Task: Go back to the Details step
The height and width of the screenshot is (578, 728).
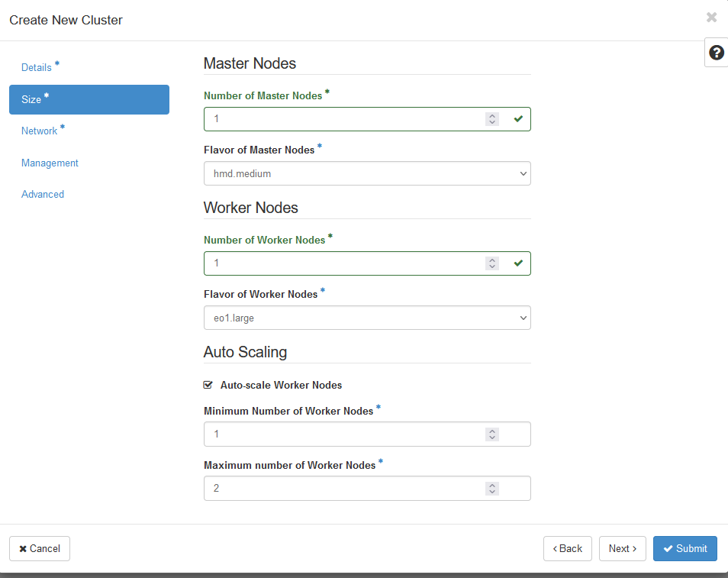Action: [x=35, y=67]
